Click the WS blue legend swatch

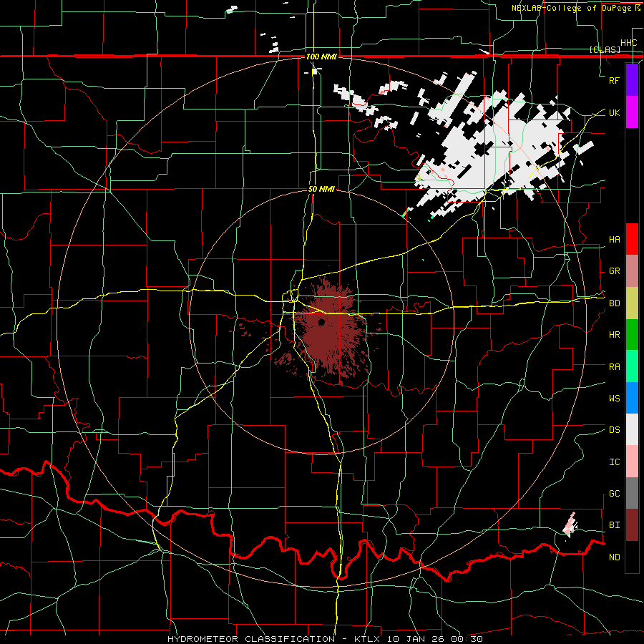632,398
